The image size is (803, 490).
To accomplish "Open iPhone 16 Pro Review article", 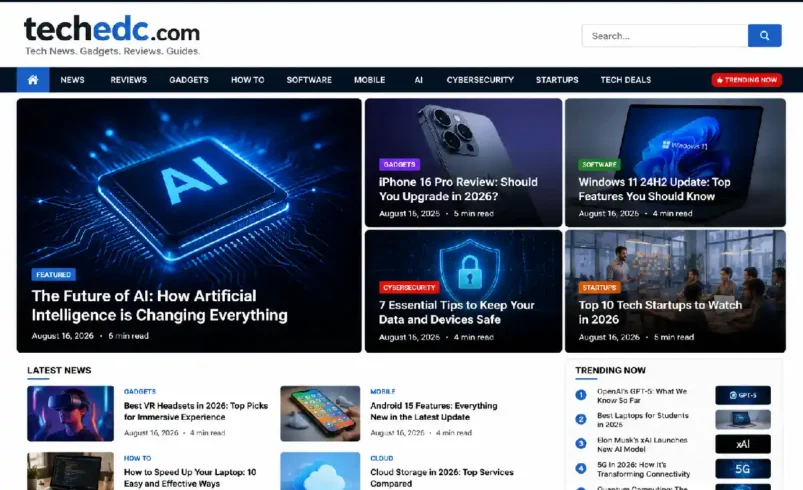I will click(x=458, y=189).
